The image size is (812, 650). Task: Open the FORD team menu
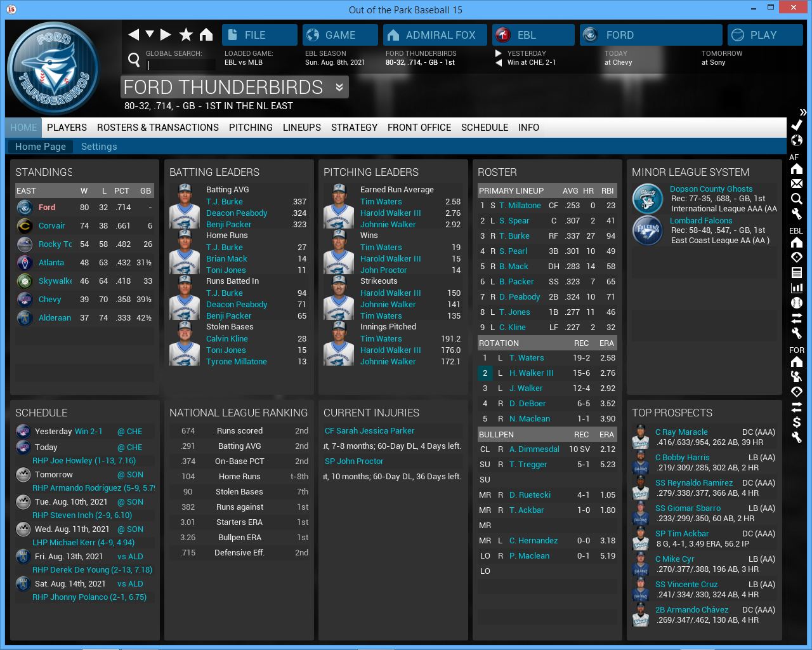click(x=651, y=35)
